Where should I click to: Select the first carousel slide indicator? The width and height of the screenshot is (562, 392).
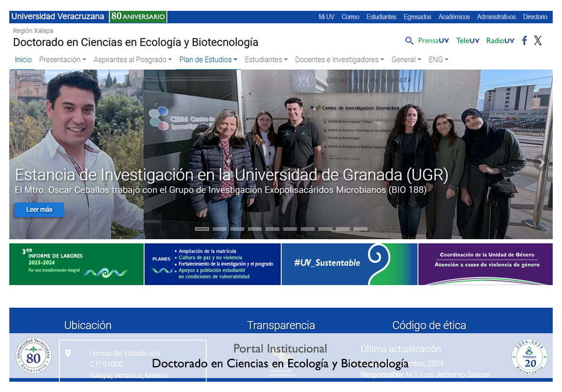[202, 229]
